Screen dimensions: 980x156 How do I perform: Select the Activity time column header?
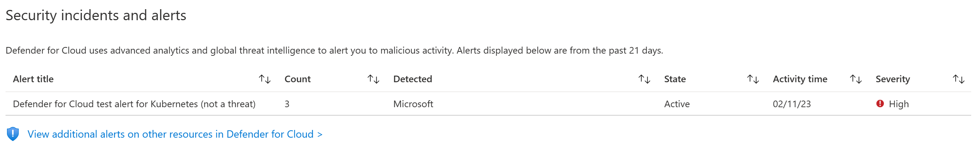click(800, 79)
